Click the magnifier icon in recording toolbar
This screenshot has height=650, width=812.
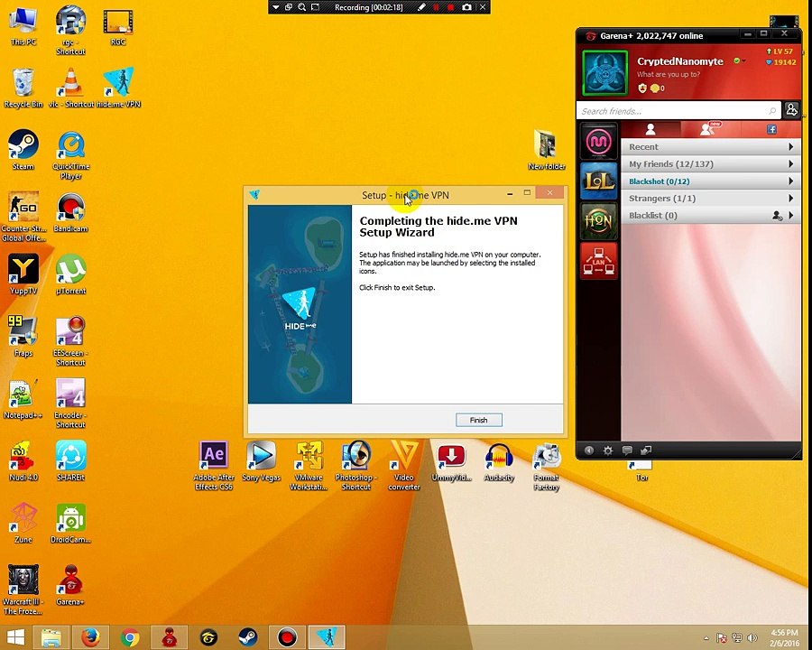(x=301, y=7)
